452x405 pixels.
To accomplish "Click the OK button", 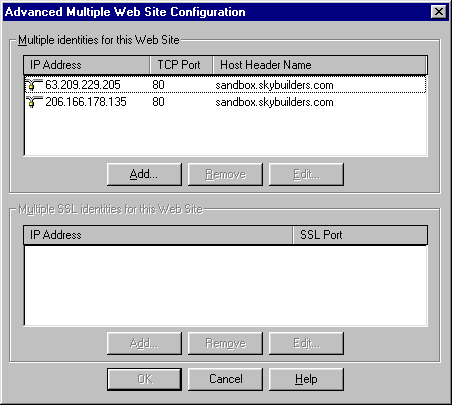I will [x=144, y=379].
